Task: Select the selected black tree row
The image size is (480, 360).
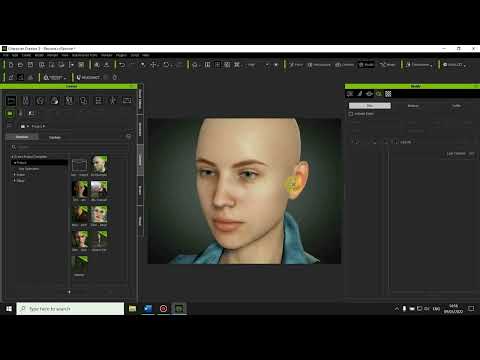Action: tap(39, 163)
